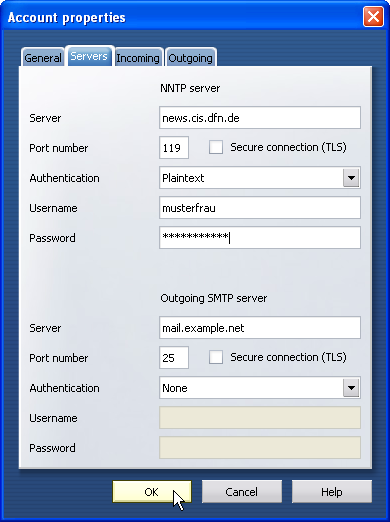The height and width of the screenshot is (522, 390).
Task: Open the Incoming tab
Action: click(x=138, y=58)
